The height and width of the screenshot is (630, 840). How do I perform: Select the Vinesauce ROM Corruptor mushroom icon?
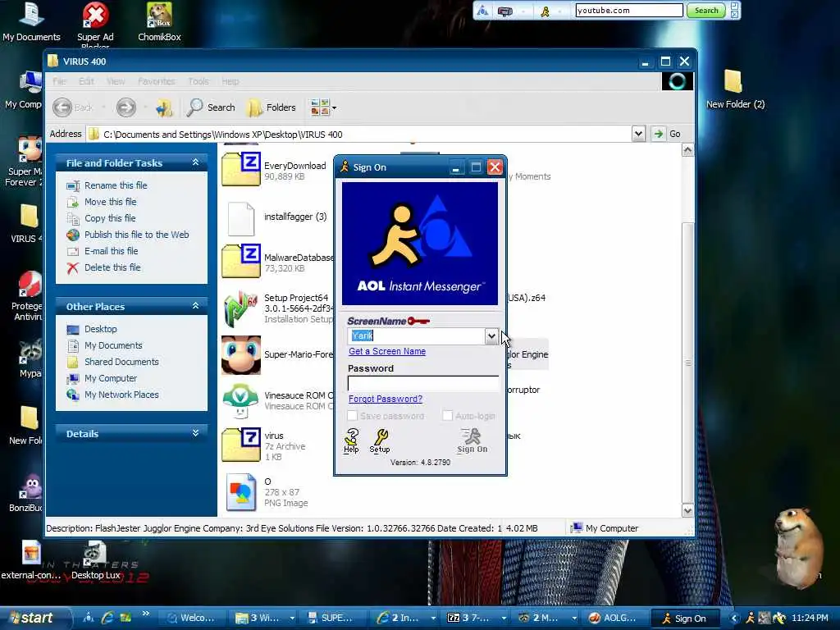(241, 401)
